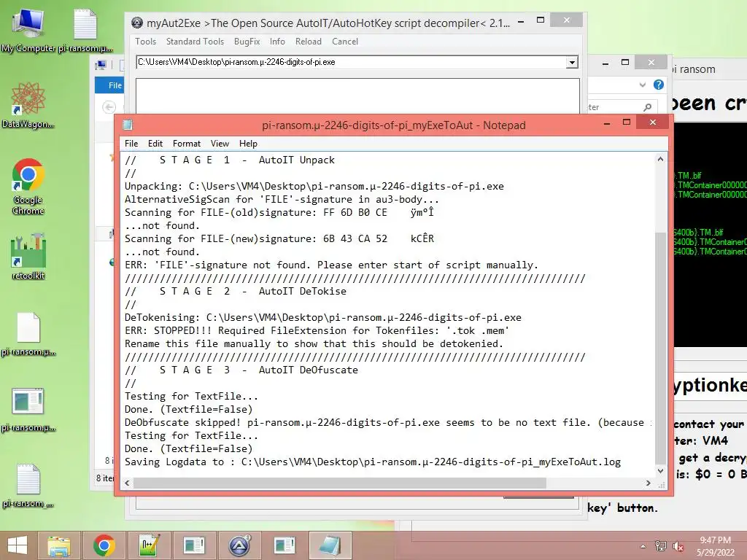Open Notepad++ from the taskbar
The width and height of the screenshot is (747, 560).
149,545
